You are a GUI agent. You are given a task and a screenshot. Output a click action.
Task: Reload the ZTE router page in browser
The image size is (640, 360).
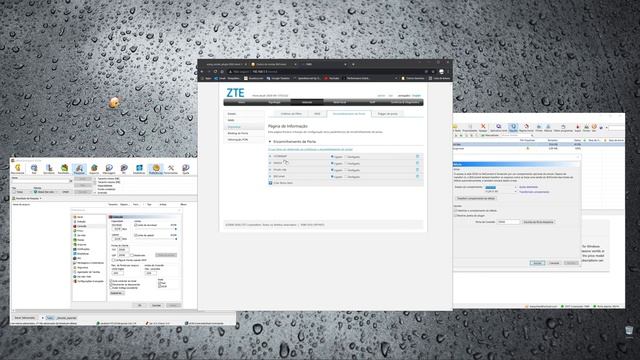click(216, 71)
